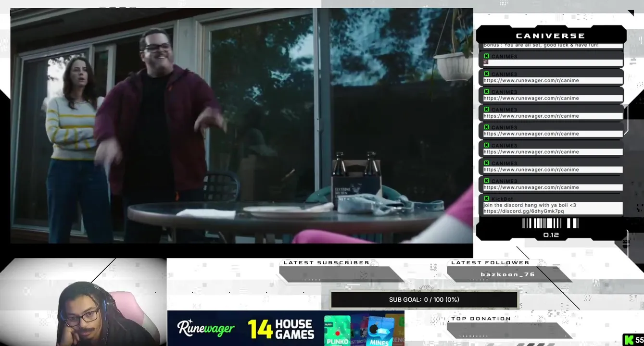Click the "Bonus : You are all set" message
Image resolution: width=644 pixels, height=346 pixels.
point(541,45)
